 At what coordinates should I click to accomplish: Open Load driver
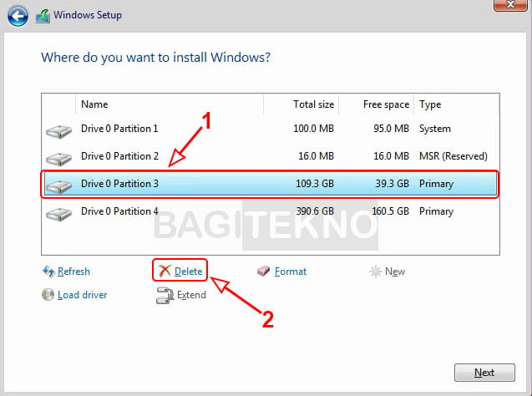pos(82,295)
